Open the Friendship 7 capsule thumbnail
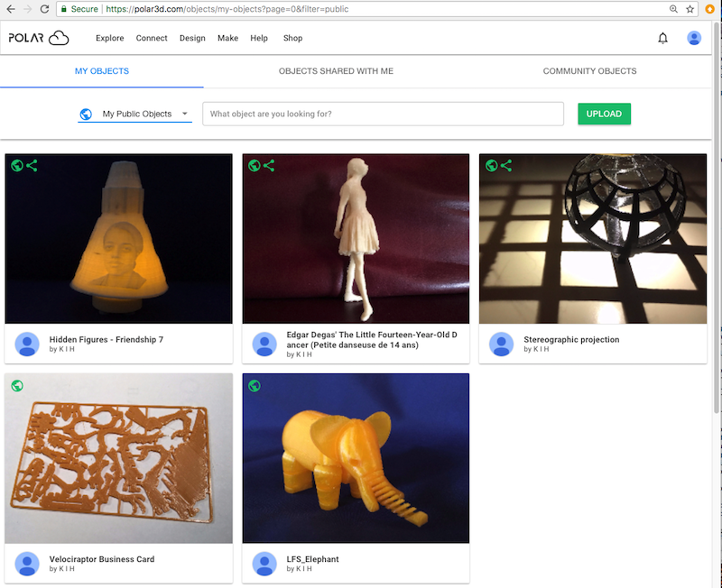Image resolution: width=722 pixels, height=588 pixels. click(119, 239)
